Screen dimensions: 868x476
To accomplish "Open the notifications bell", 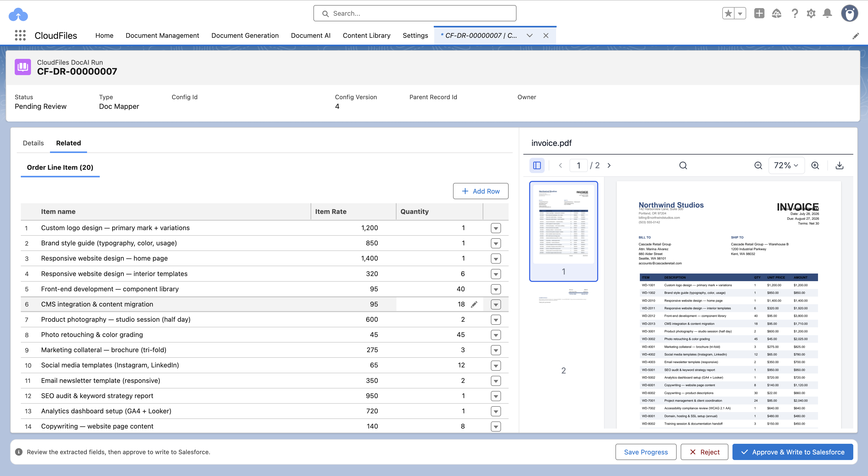I will [x=827, y=13].
